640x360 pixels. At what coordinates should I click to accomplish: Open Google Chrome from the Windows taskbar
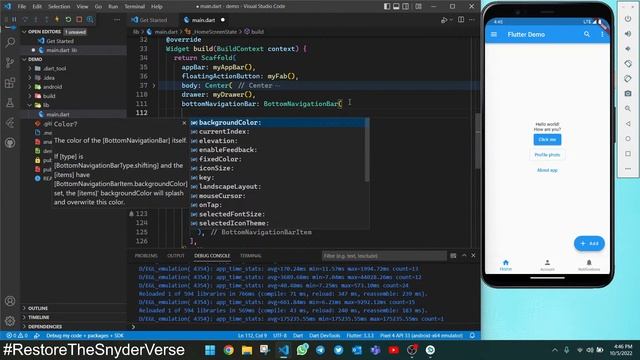(x=229, y=350)
